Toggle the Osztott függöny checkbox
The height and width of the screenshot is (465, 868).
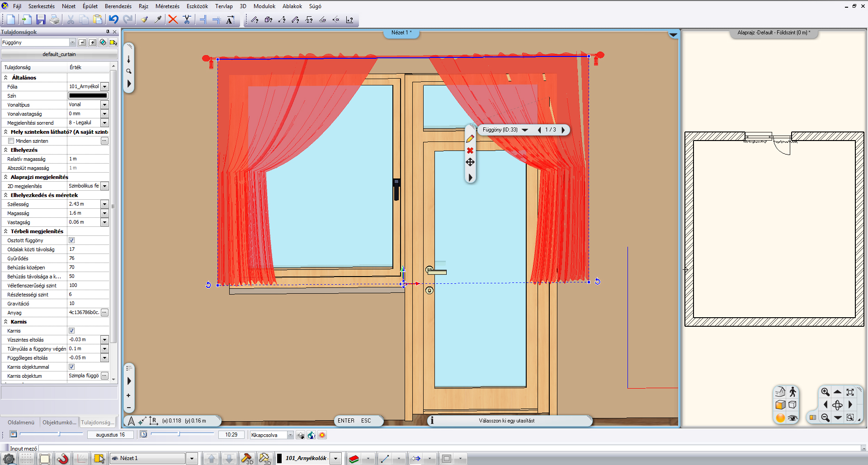[71, 240]
